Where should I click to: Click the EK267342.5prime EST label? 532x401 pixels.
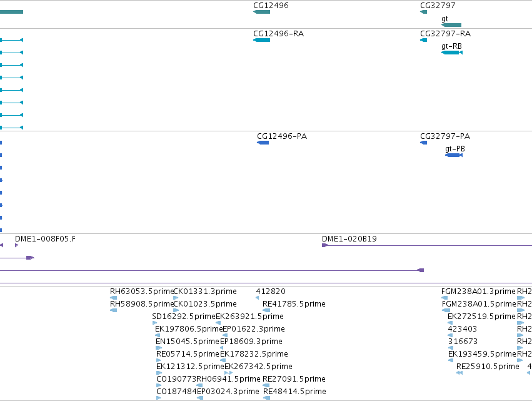pos(259,367)
